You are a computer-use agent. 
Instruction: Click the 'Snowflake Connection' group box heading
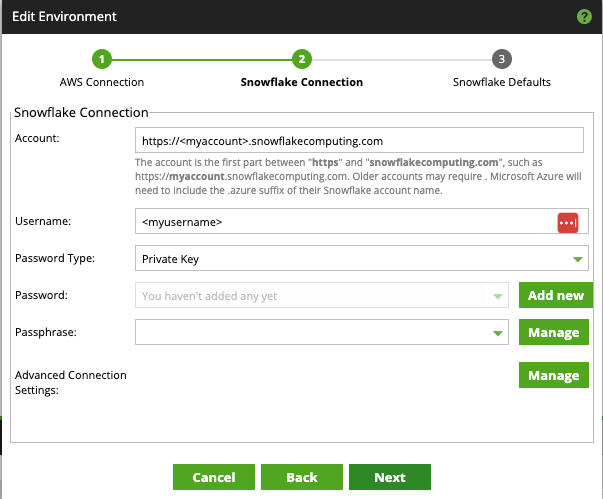pyautogui.click(x=81, y=113)
